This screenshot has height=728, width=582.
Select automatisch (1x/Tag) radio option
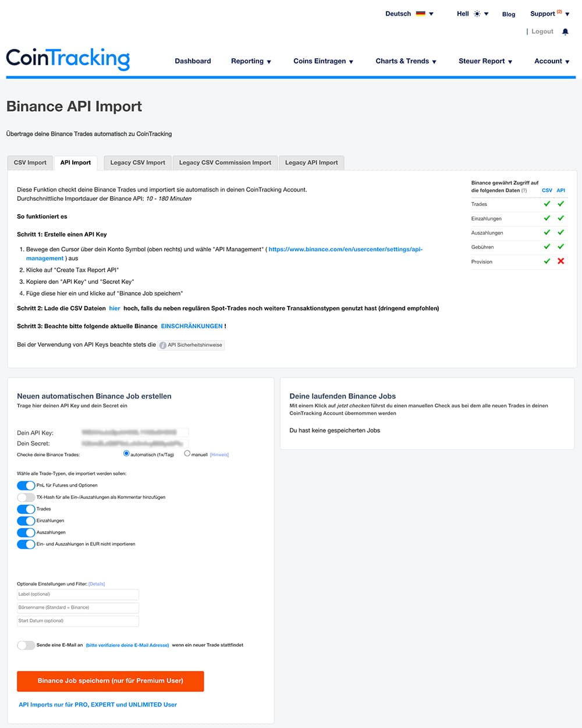[x=126, y=453]
